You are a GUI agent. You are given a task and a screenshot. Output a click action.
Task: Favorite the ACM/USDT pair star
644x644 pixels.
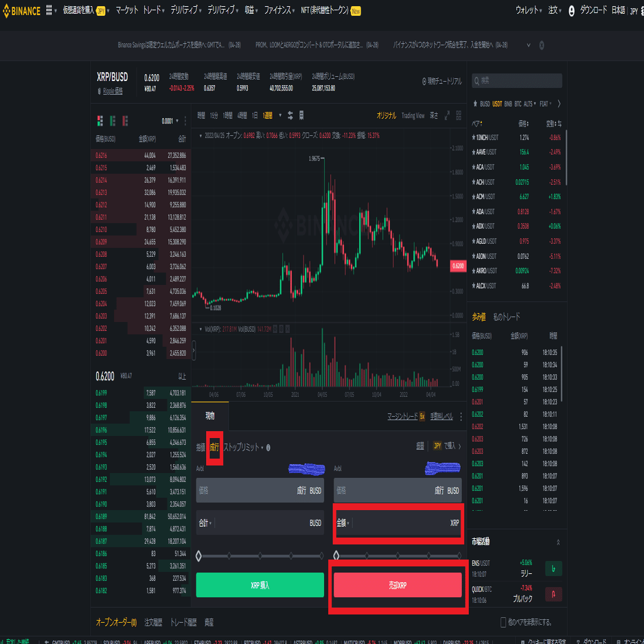tap(474, 197)
